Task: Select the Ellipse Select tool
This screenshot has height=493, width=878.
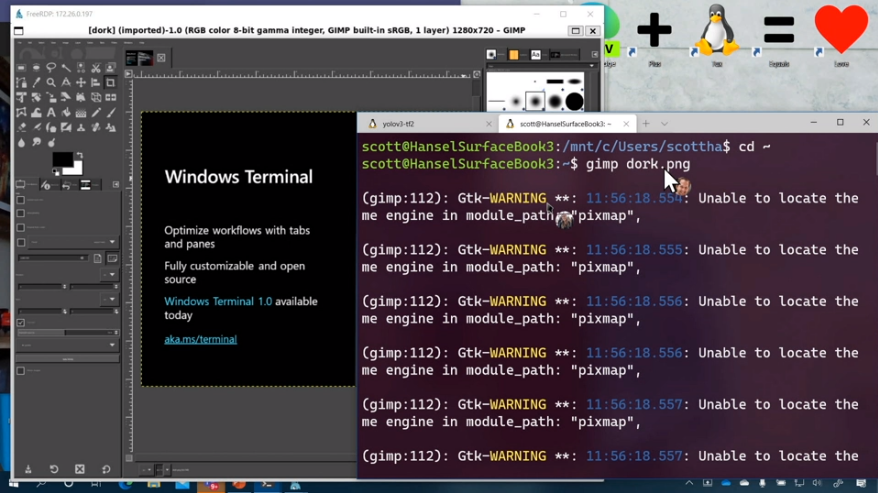Action: [x=36, y=67]
